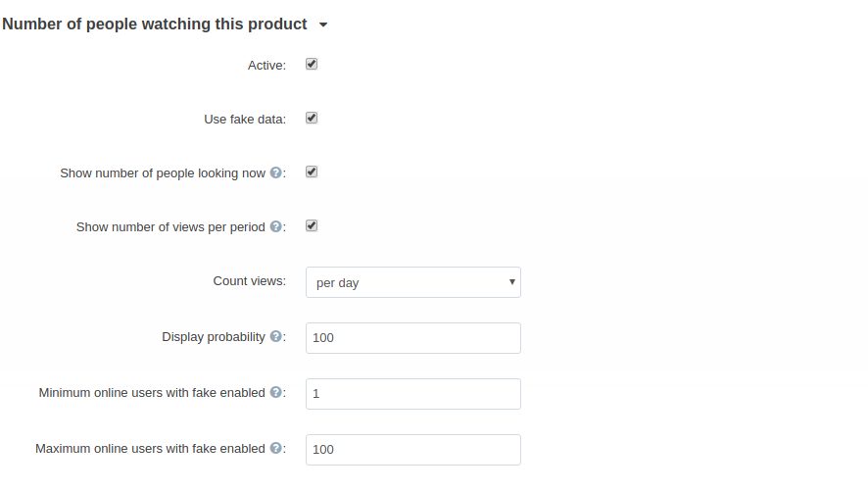The image size is (868, 491).
Task: Click help icon for Maximum online users
Action: (275, 449)
